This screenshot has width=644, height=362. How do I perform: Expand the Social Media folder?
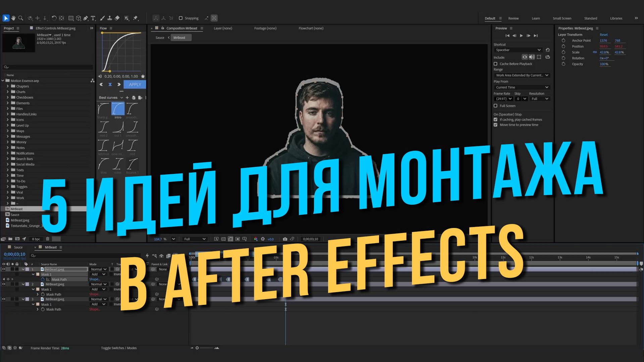coord(8,164)
